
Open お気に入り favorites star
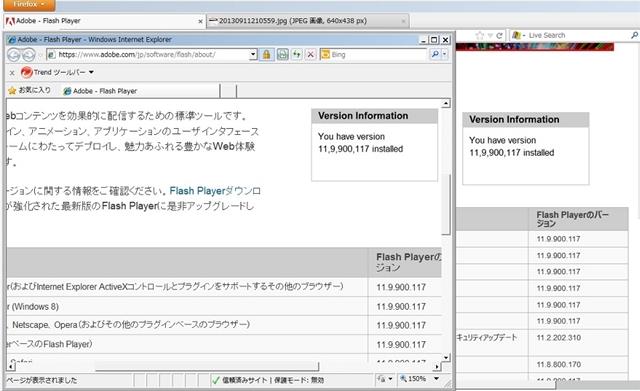29,90
